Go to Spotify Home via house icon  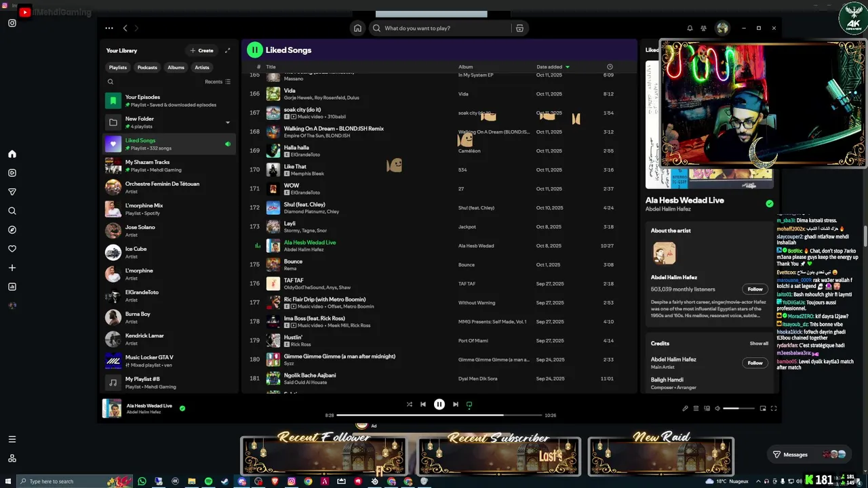tap(357, 28)
